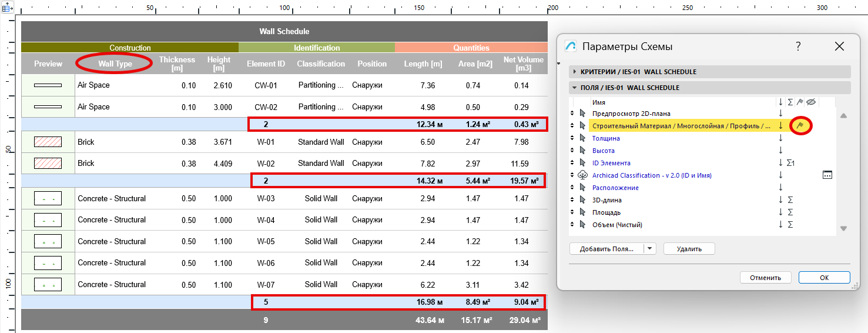This screenshot has height=333, width=868.
Task: Click the Добавить Поля button
Action: point(606,249)
